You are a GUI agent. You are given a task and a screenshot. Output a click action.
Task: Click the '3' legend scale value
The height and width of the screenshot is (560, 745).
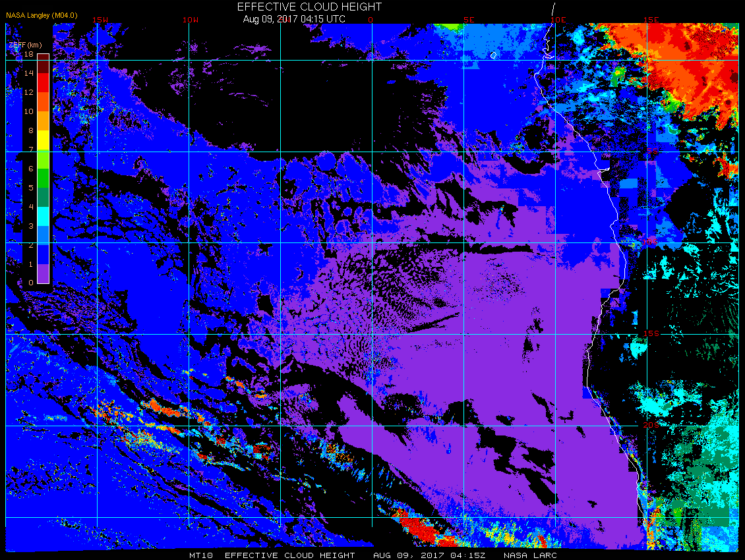[x=31, y=226]
